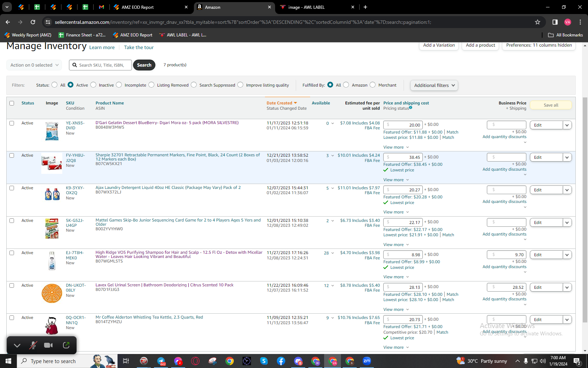
Task: Select the Listing Removed filter
Action: (x=152, y=85)
